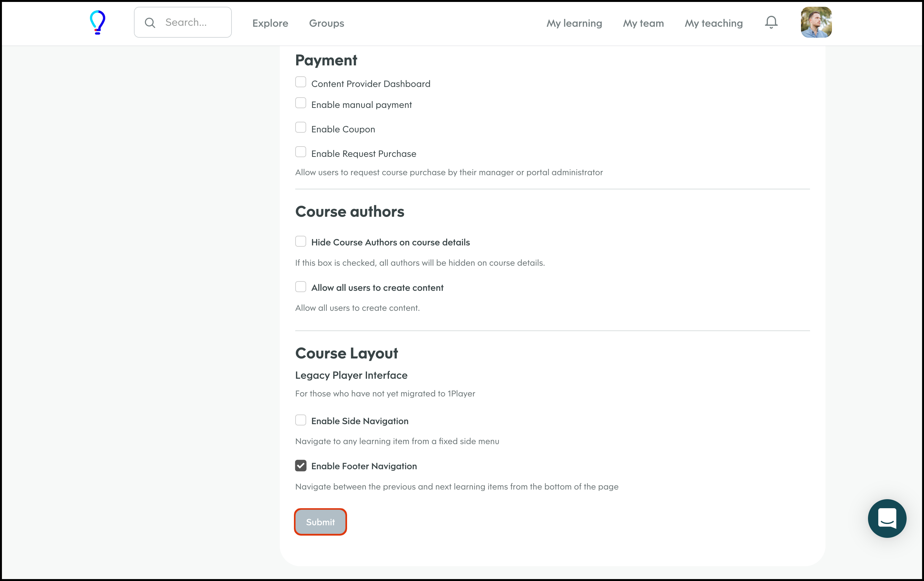
Task: Check Content Provider Dashboard option
Action: (x=300, y=82)
